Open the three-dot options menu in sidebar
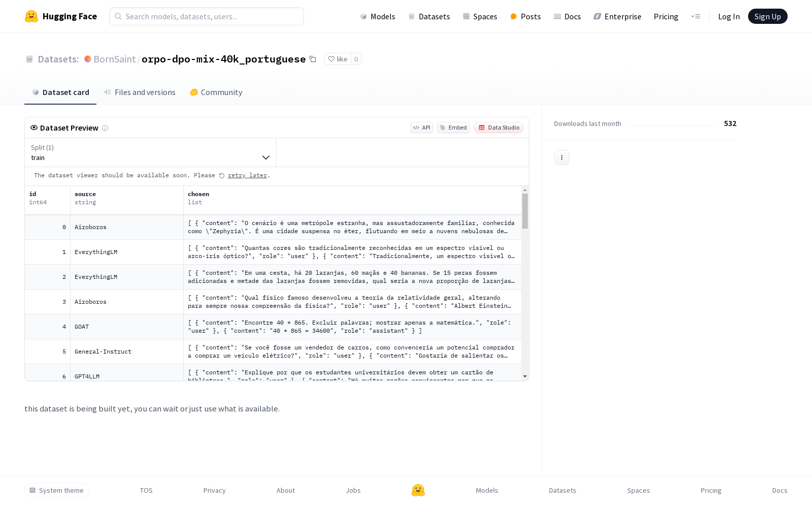812x508 pixels. [x=562, y=157]
